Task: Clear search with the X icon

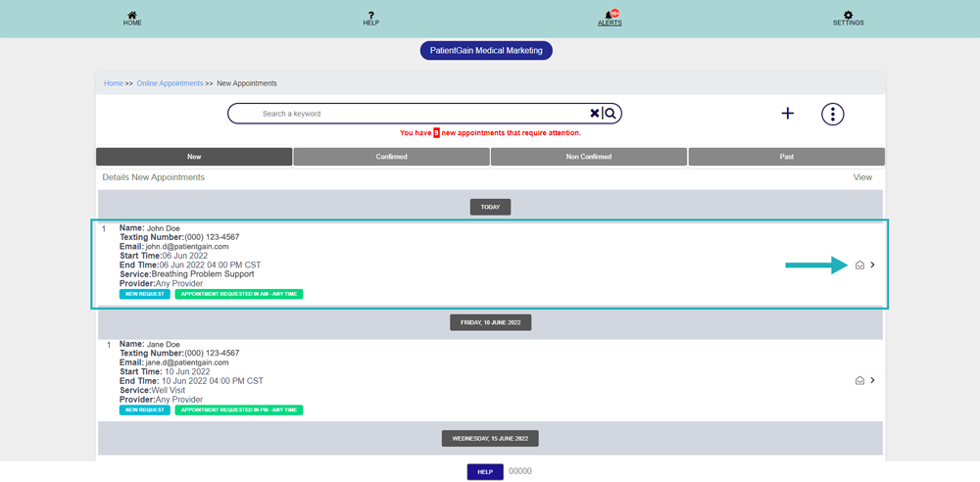Action: 595,114
